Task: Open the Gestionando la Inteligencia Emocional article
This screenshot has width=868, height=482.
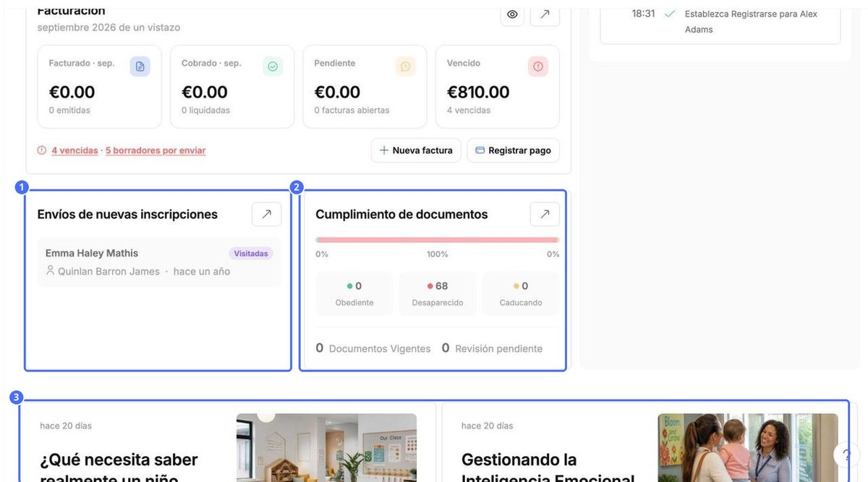Action: click(x=548, y=468)
